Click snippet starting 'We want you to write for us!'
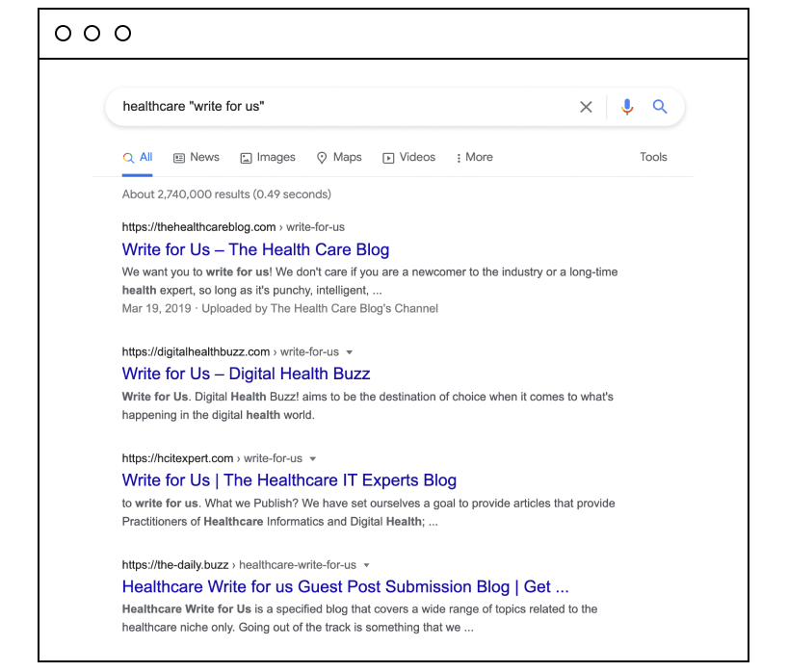 point(370,281)
